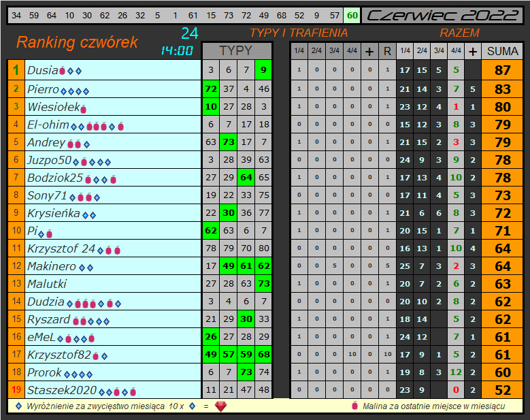Viewport: 530px width, 420px height.
Task: Select the player name Dudzia
Action: (46, 302)
